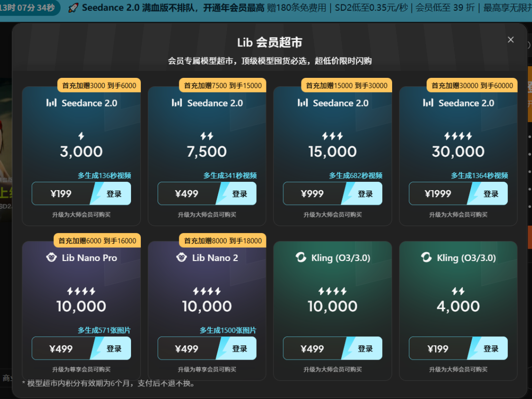Click the Kling logo on the 10,000 card
Viewport: 532px width, 399px height.
[x=300, y=258]
